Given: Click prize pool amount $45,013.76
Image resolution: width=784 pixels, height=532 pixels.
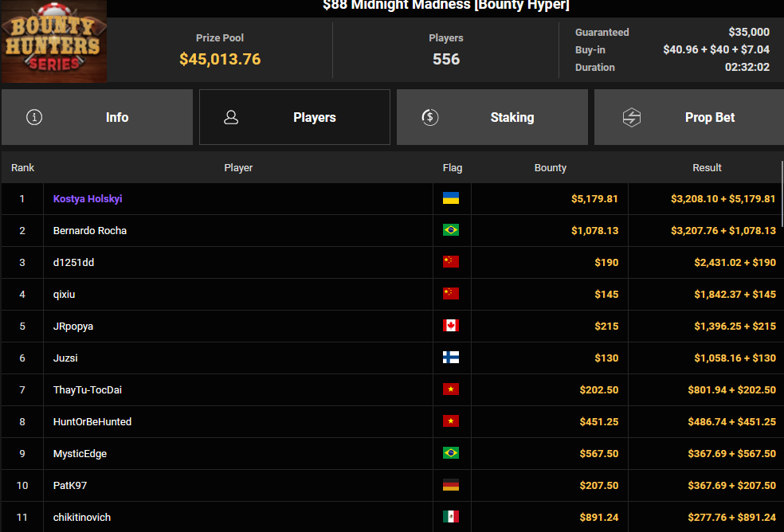Looking at the screenshot, I should 220,59.
